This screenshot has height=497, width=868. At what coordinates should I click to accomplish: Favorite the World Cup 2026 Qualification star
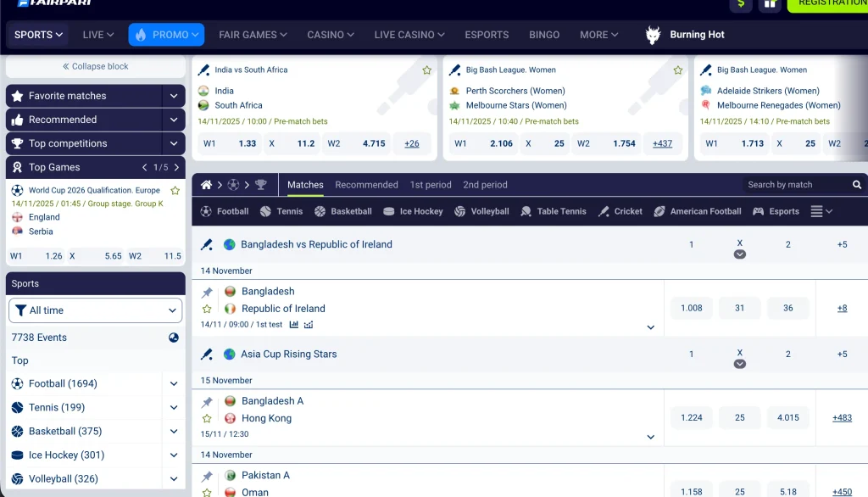pyautogui.click(x=175, y=191)
